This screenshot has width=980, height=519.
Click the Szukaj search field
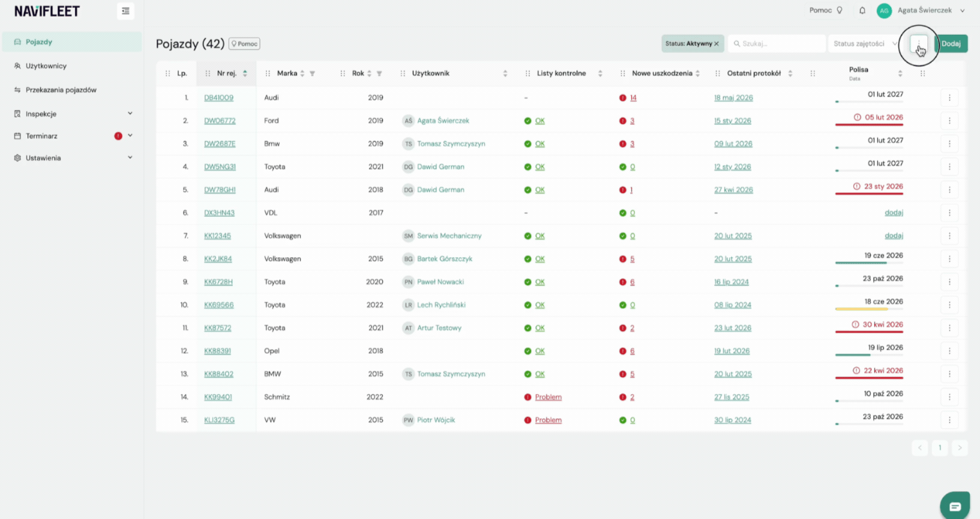(x=777, y=44)
